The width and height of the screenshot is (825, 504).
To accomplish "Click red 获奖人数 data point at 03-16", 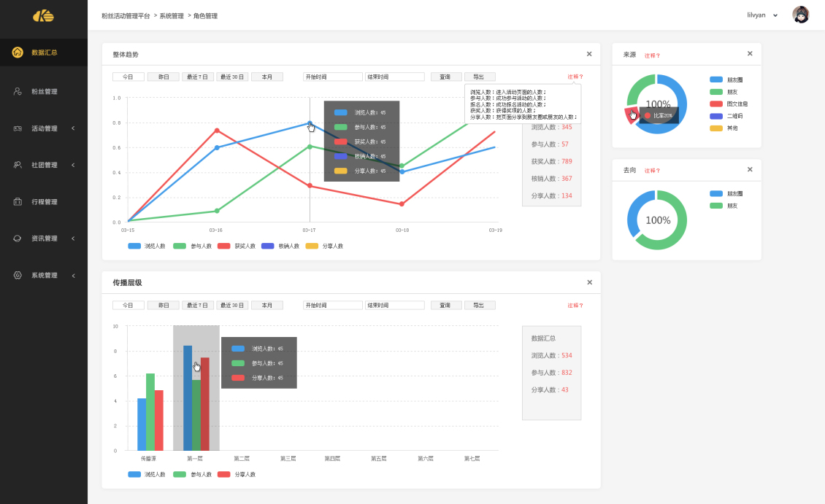I will click(x=217, y=131).
